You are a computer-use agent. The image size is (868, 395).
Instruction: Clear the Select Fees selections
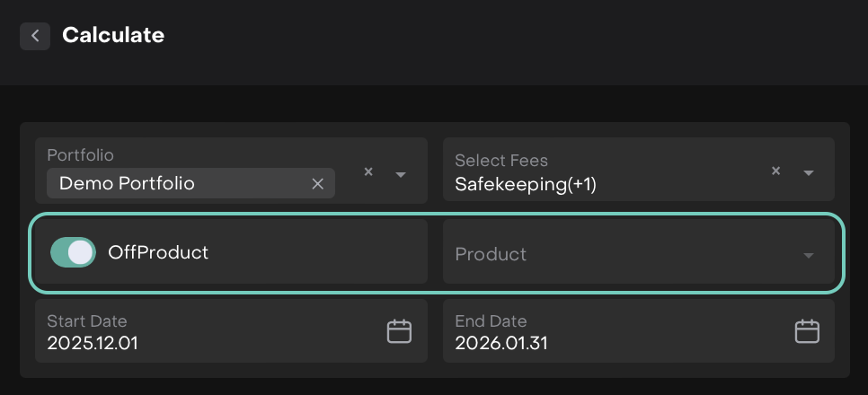776,171
